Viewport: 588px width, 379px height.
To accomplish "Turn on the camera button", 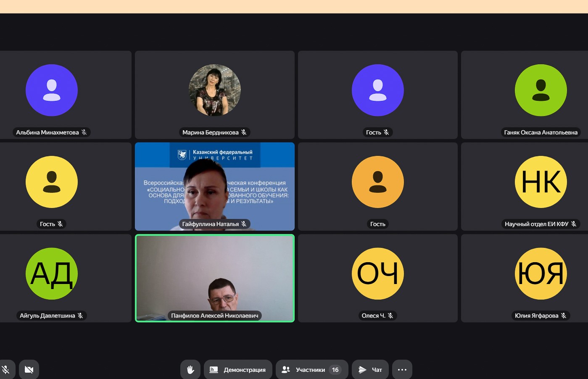I will point(29,370).
